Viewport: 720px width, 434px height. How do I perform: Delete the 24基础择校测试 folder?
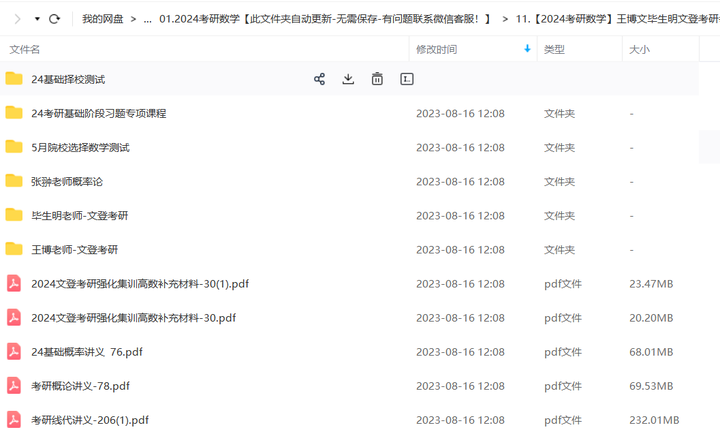pos(377,79)
